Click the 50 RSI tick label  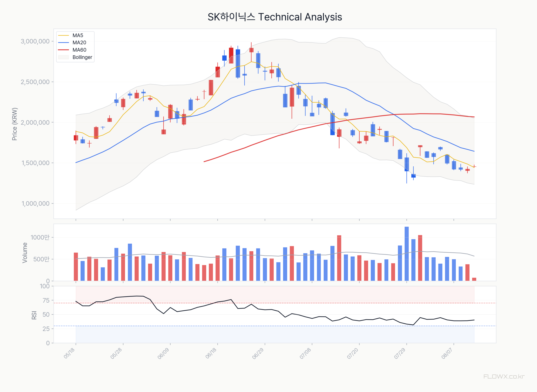(x=46, y=315)
